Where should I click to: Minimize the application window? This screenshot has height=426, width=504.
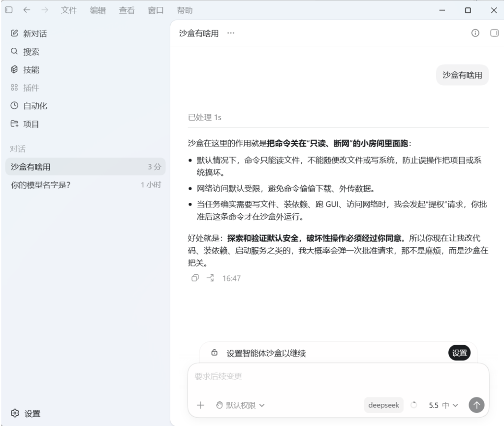(x=442, y=10)
